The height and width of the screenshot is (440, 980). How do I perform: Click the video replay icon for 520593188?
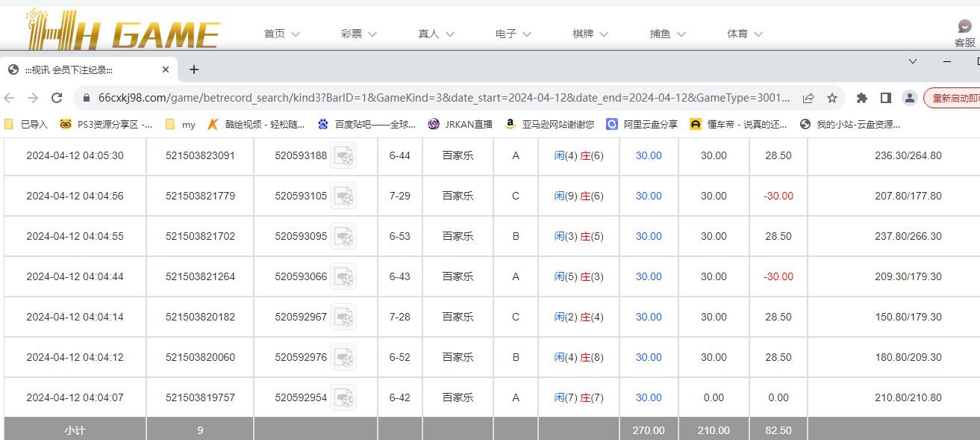pyautogui.click(x=343, y=156)
